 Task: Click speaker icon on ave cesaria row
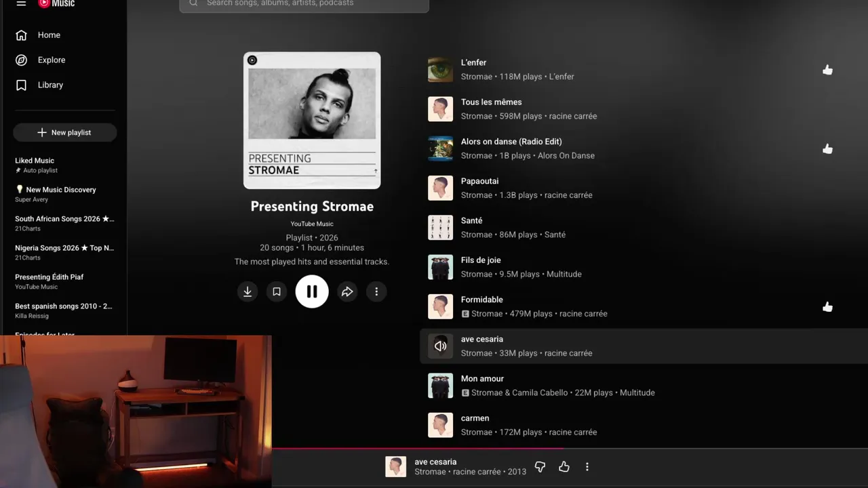tap(440, 346)
